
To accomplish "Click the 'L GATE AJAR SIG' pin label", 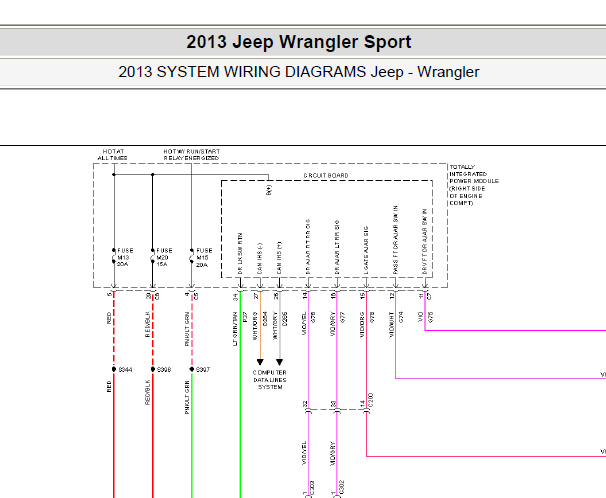I will point(366,250).
